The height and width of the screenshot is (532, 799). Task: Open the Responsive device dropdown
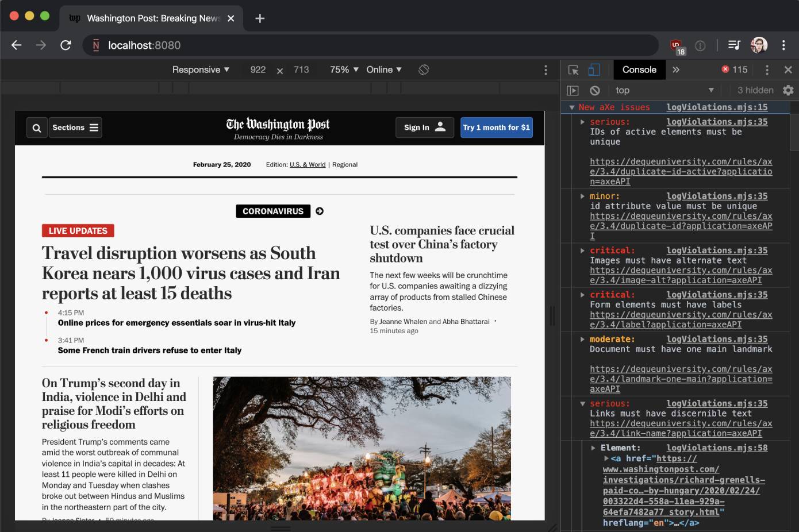pyautogui.click(x=200, y=70)
